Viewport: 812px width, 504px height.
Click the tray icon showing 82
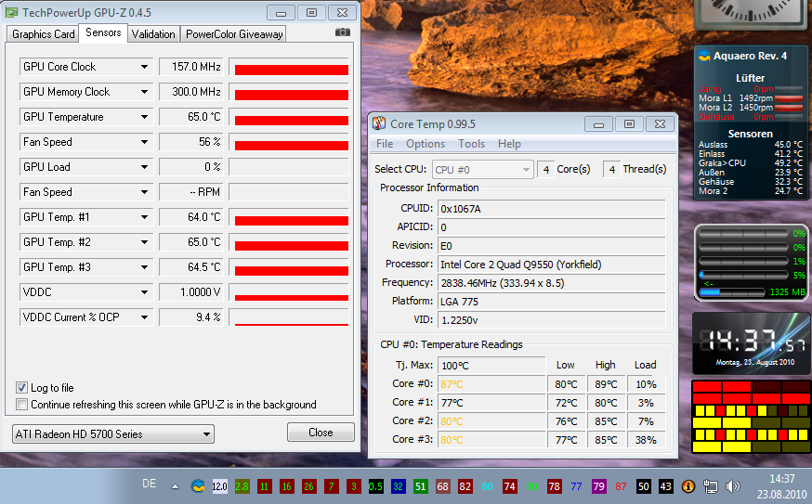[x=465, y=486]
